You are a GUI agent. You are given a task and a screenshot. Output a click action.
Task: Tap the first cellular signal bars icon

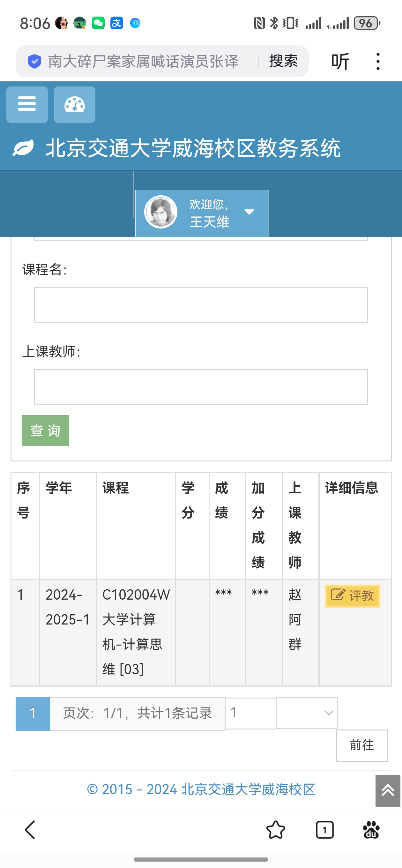[x=313, y=23]
